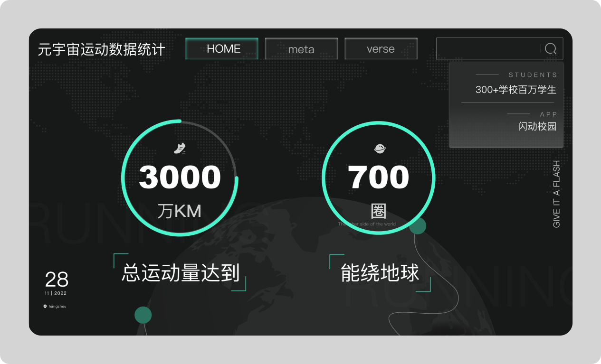Click the 能绕地球 caption

[380, 272]
